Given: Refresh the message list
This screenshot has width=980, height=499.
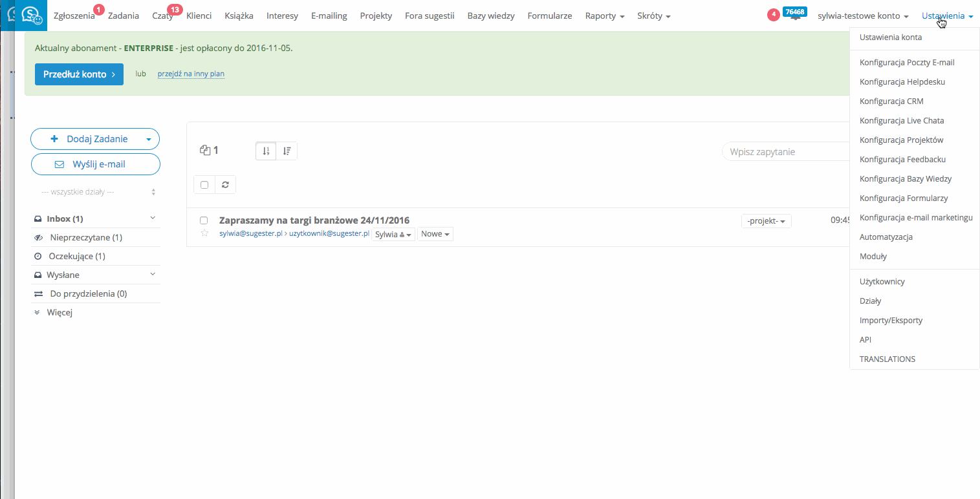Looking at the screenshot, I should 225,184.
